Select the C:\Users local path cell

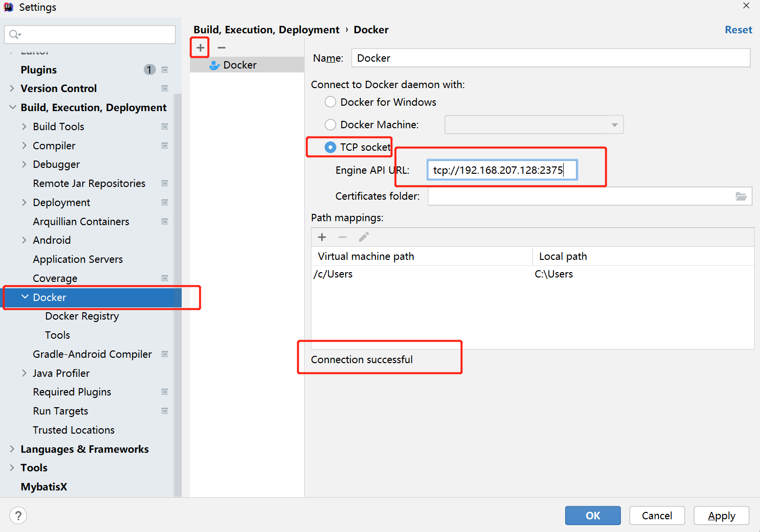(643, 274)
